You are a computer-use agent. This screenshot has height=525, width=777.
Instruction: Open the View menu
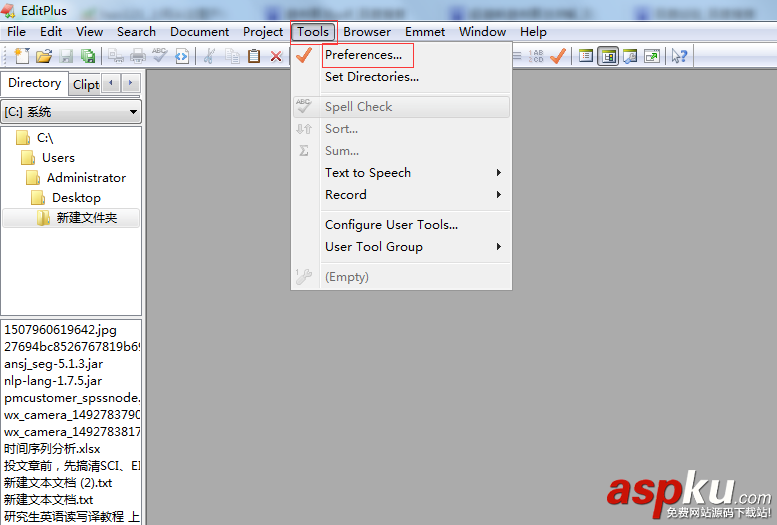point(90,32)
